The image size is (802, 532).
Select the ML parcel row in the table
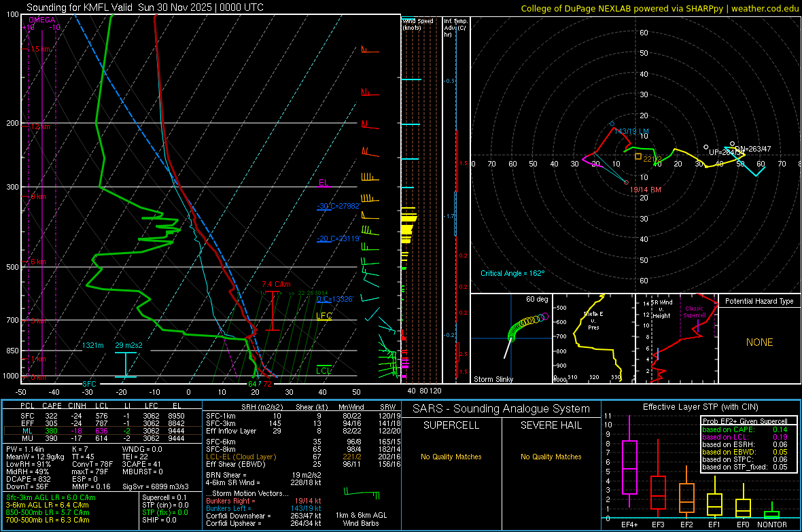(103, 431)
